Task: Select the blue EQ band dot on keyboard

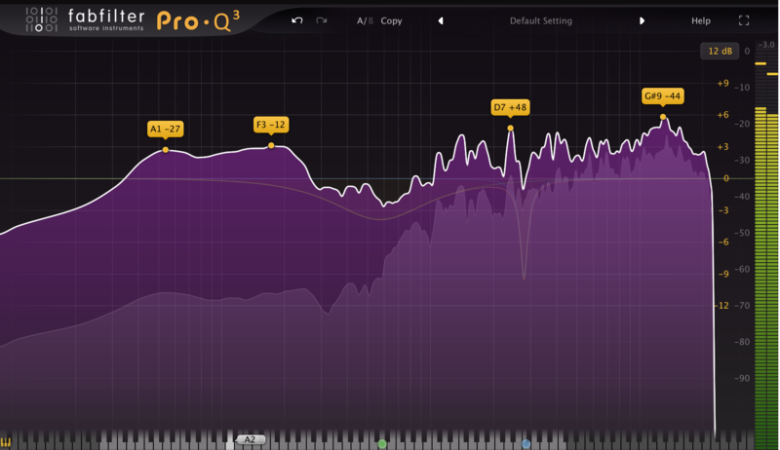Action: point(526,444)
